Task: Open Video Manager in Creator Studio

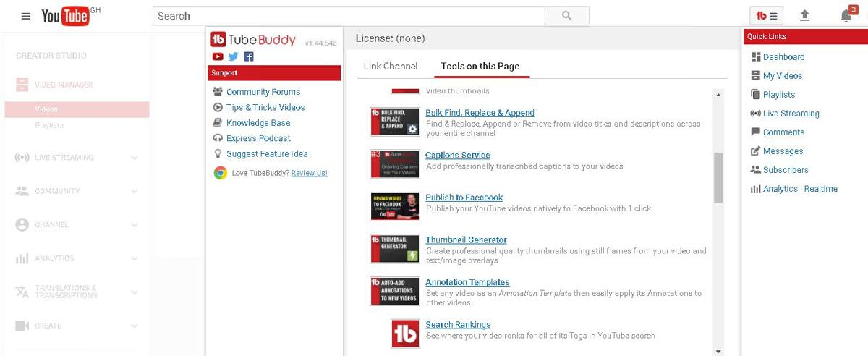Action: tap(64, 85)
